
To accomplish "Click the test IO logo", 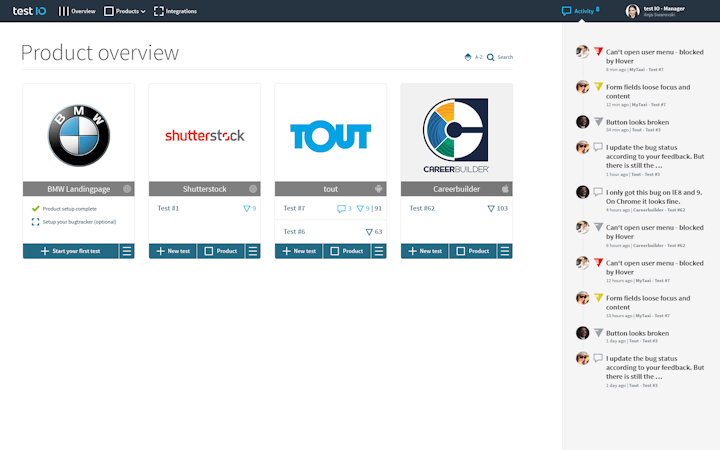I will pyautogui.click(x=29, y=11).
